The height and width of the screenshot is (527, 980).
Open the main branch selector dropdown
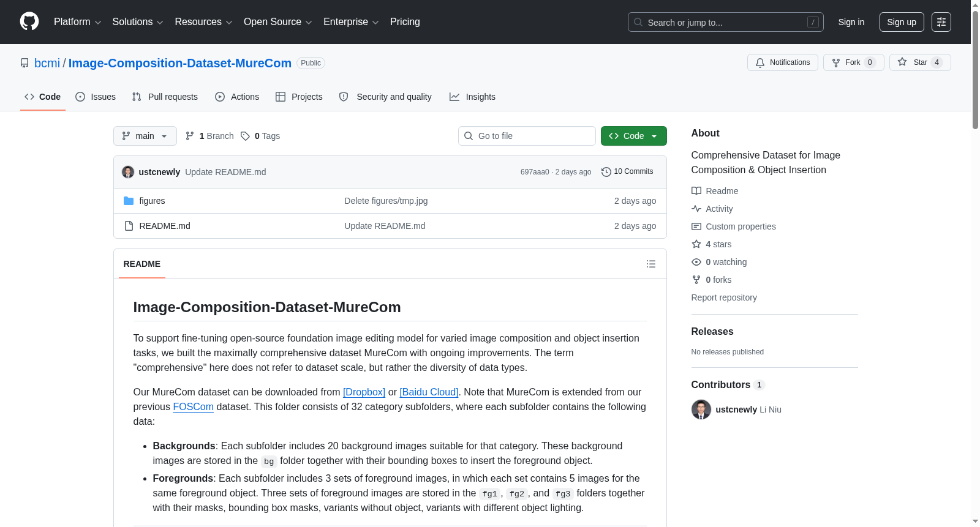coord(145,136)
